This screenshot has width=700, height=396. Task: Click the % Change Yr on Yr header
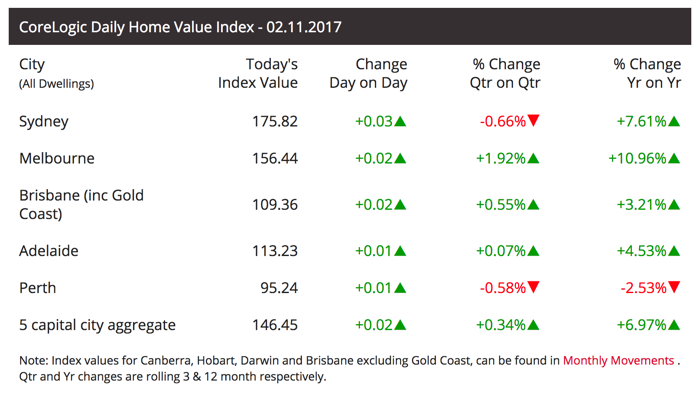[647, 73]
